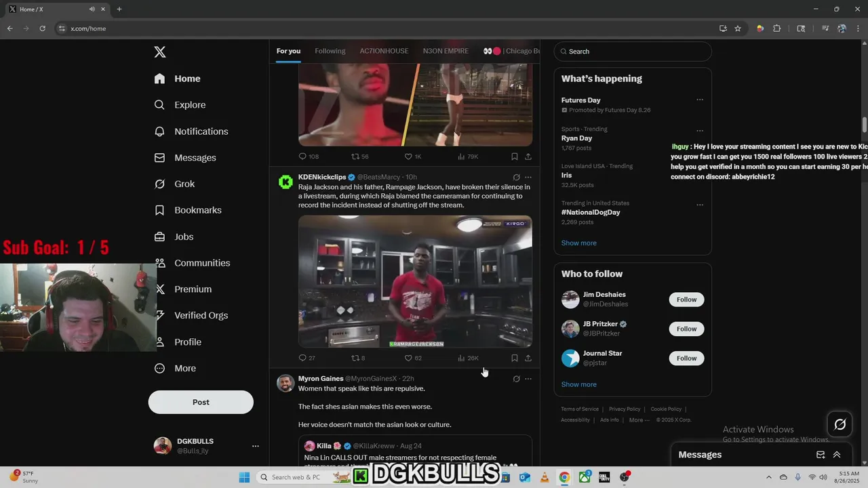Click the Terms of Service footer link

(x=580, y=409)
